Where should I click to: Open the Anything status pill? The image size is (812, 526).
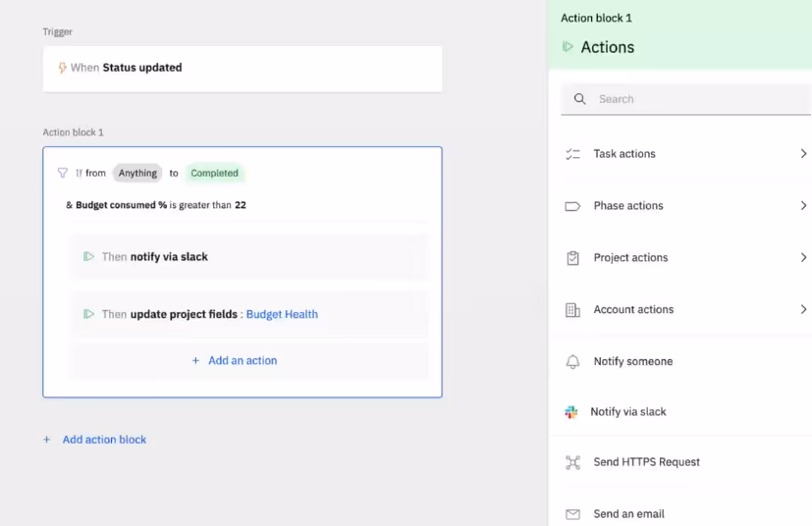(137, 173)
